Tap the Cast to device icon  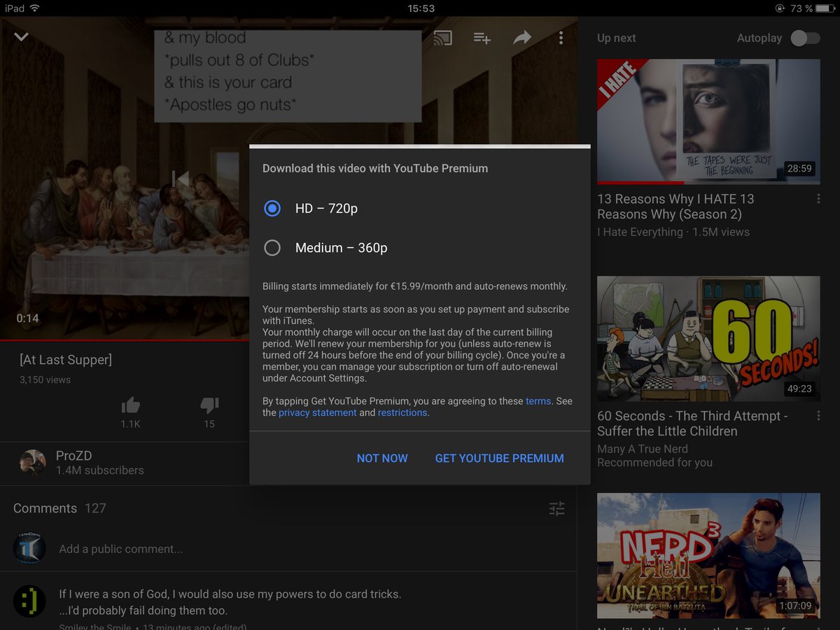tap(442, 38)
